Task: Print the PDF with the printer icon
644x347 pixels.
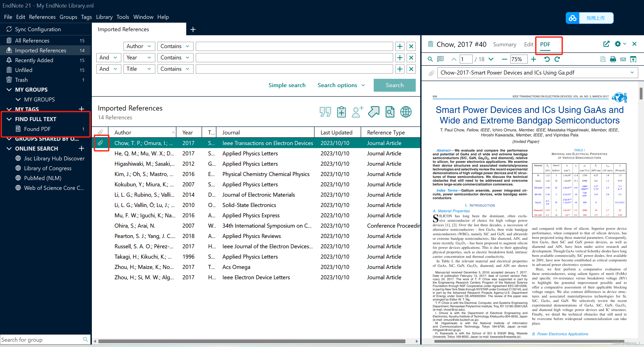Action: [x=613, y=59]
